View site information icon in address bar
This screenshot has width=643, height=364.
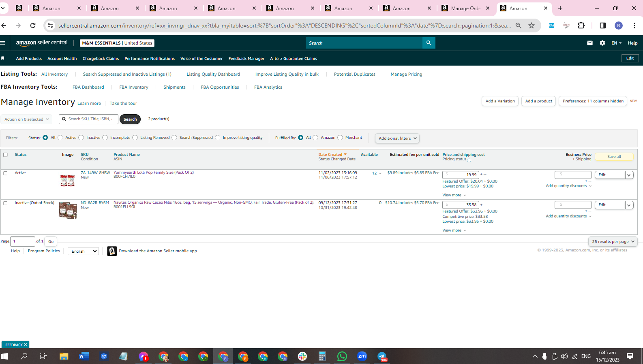(x=50, y=26)
